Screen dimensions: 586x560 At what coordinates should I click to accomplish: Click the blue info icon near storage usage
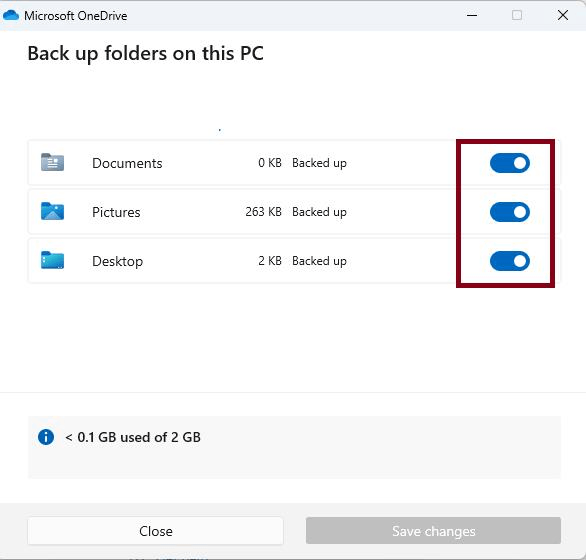pyautogui.click(x=46, y=437)
